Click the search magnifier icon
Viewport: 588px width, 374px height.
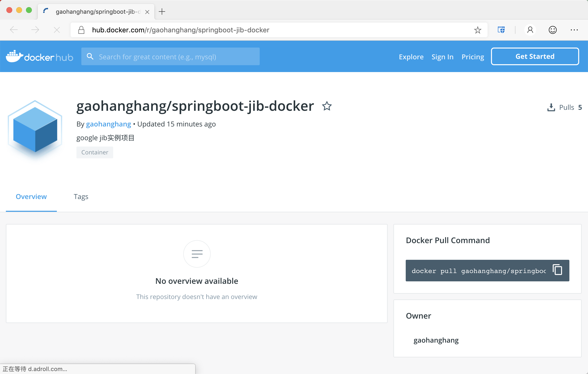click(x=90, y=57)
